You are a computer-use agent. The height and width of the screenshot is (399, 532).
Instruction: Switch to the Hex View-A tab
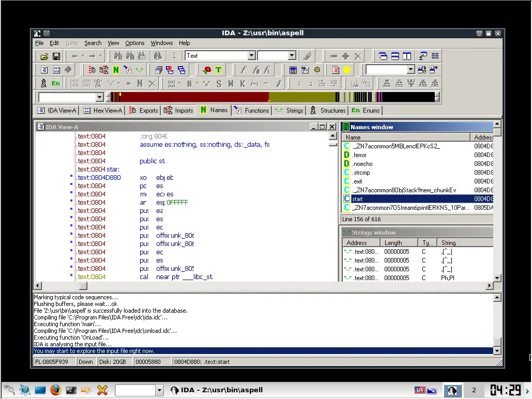pos(103,110)
